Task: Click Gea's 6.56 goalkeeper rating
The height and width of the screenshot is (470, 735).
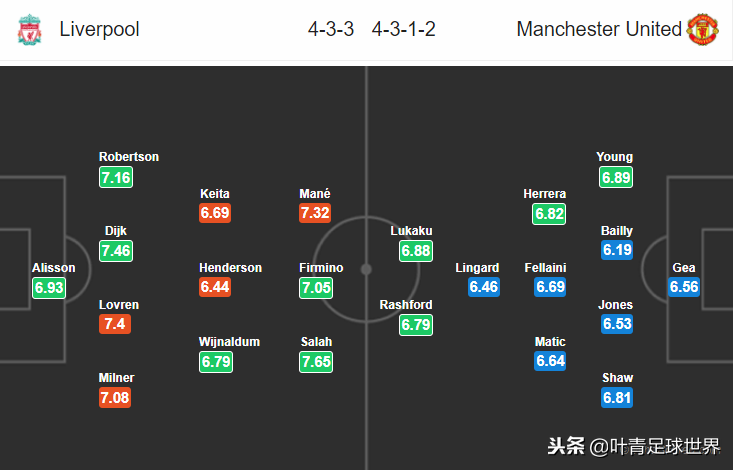Action: pos(684,287)
